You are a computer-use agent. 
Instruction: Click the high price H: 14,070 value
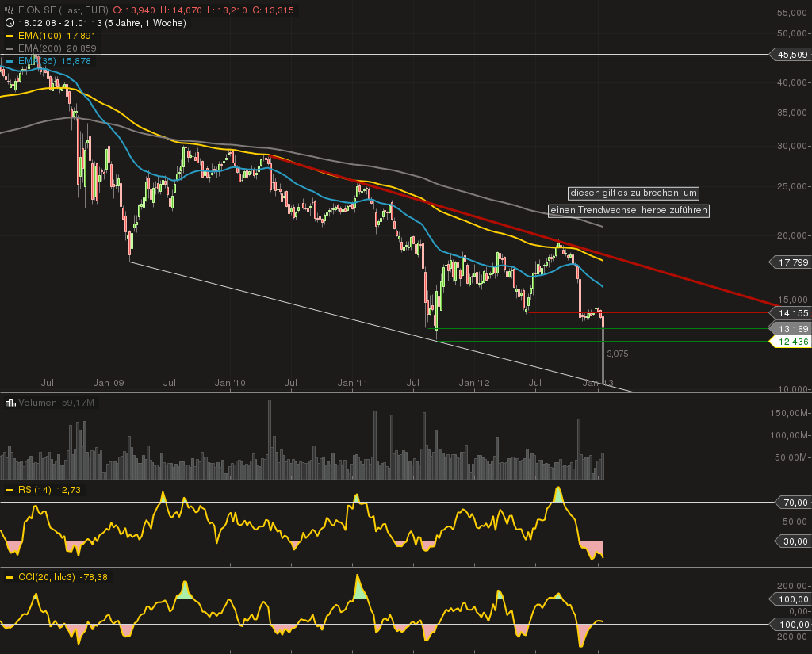180,10
